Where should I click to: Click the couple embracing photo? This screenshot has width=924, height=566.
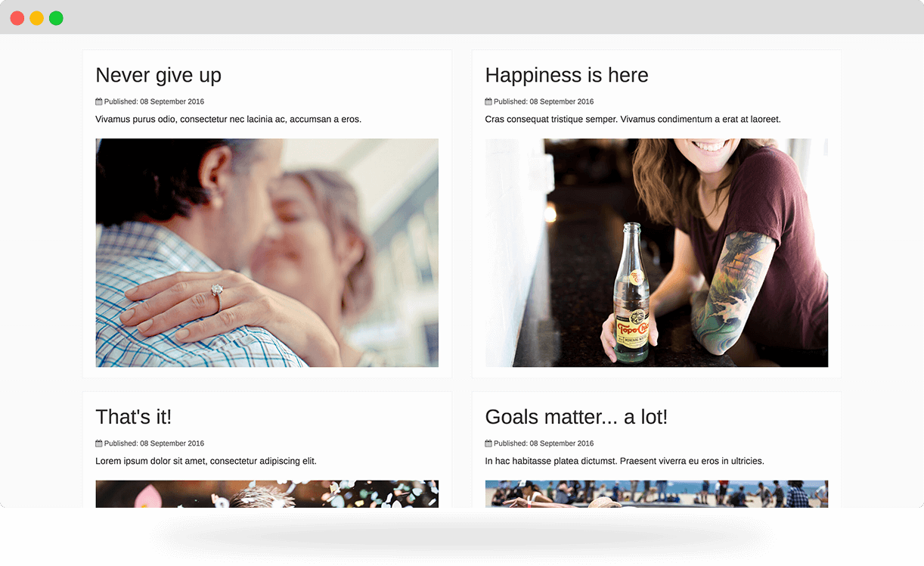click(267, 253)
